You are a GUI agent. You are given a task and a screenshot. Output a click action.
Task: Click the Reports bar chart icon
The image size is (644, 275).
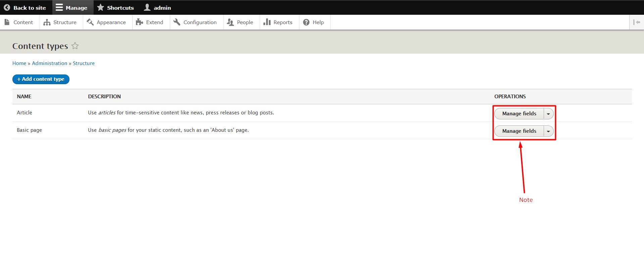(267, 22)
